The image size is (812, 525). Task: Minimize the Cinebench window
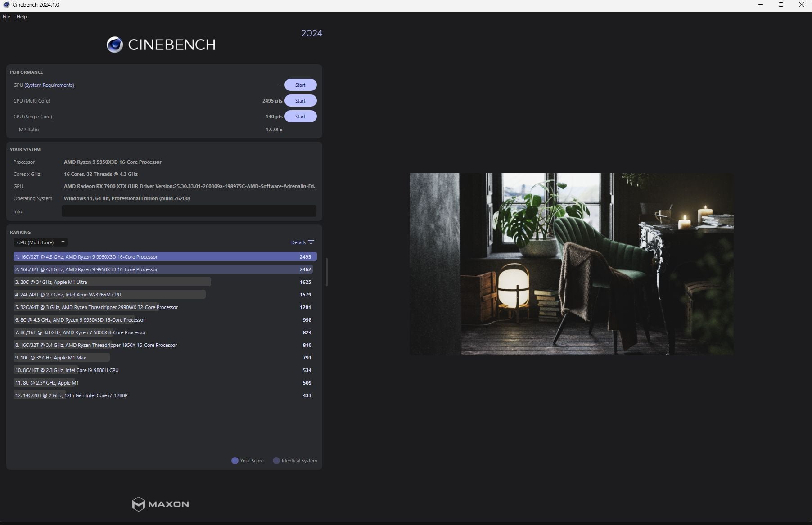761,5
